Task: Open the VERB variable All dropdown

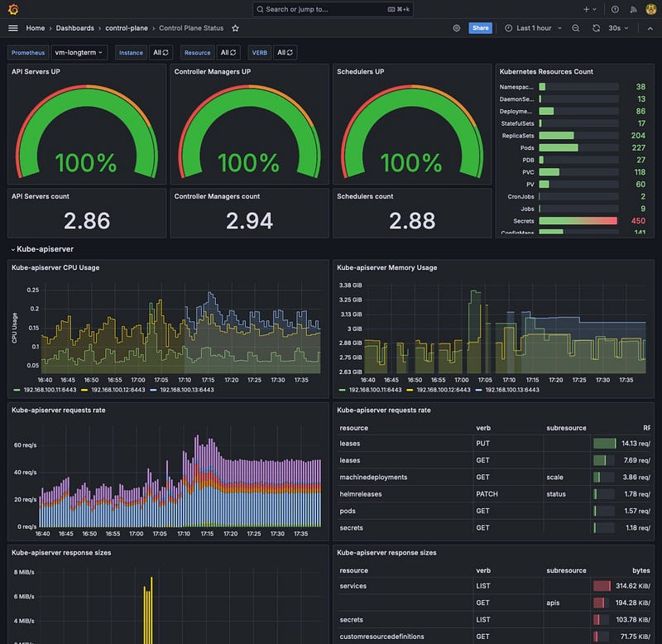Action: [285, 52]
